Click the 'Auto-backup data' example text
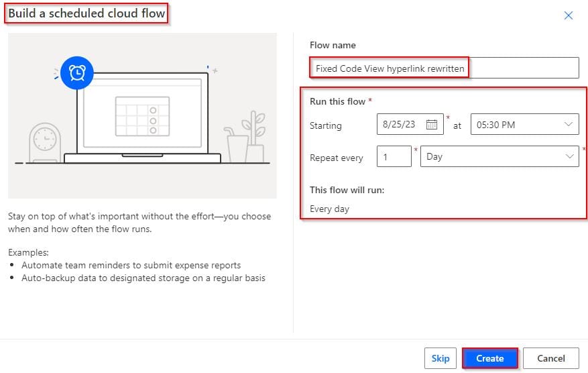 (143, 278)
